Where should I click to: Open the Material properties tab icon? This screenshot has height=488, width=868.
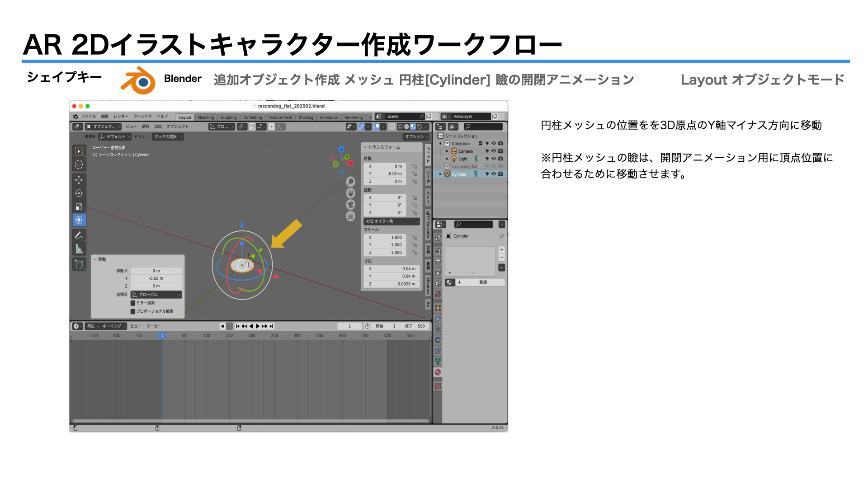[x=438, y=372]
